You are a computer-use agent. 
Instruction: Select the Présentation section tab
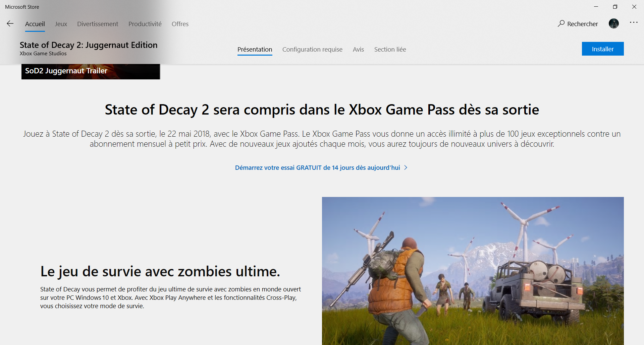[x=255, y=49]
